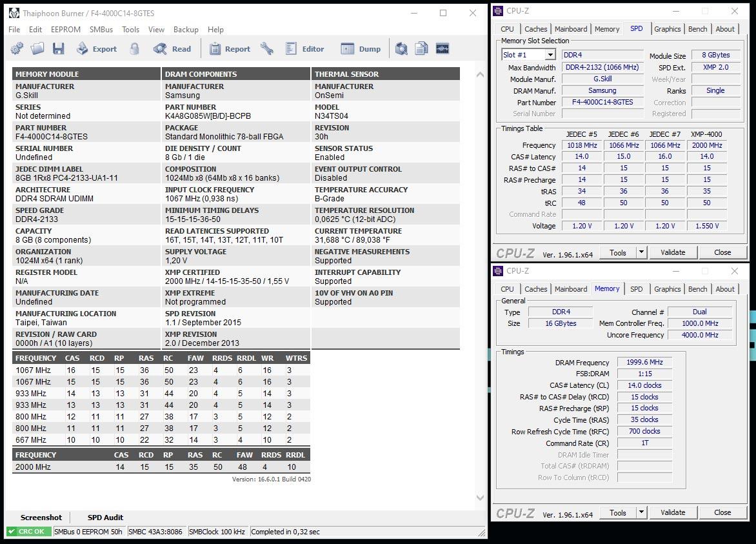This screenshot has width=756, height=544.
Task: Click the XMP-4000 column header in Timings Table
Action: click(706, 134)
